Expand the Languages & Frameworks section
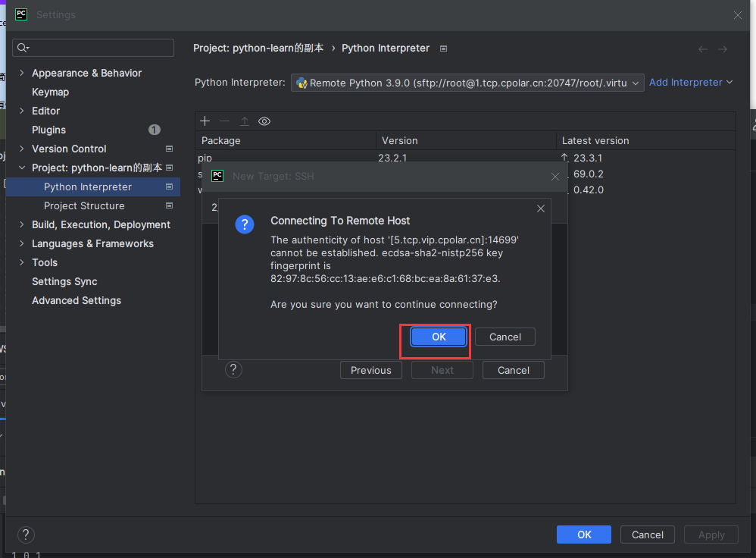Viewport: 756px width, 558px height. point(21,243)
